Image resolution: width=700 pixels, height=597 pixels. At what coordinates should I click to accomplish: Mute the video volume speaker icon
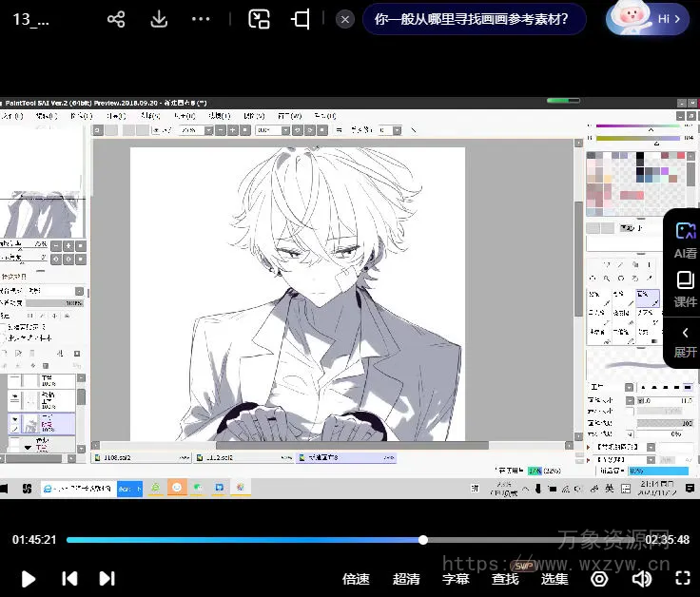(x=642, y=578)
